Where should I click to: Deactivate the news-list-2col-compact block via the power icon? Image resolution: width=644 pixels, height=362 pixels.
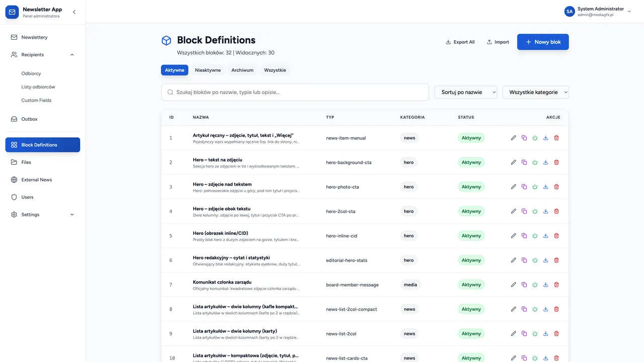[535, 309]
